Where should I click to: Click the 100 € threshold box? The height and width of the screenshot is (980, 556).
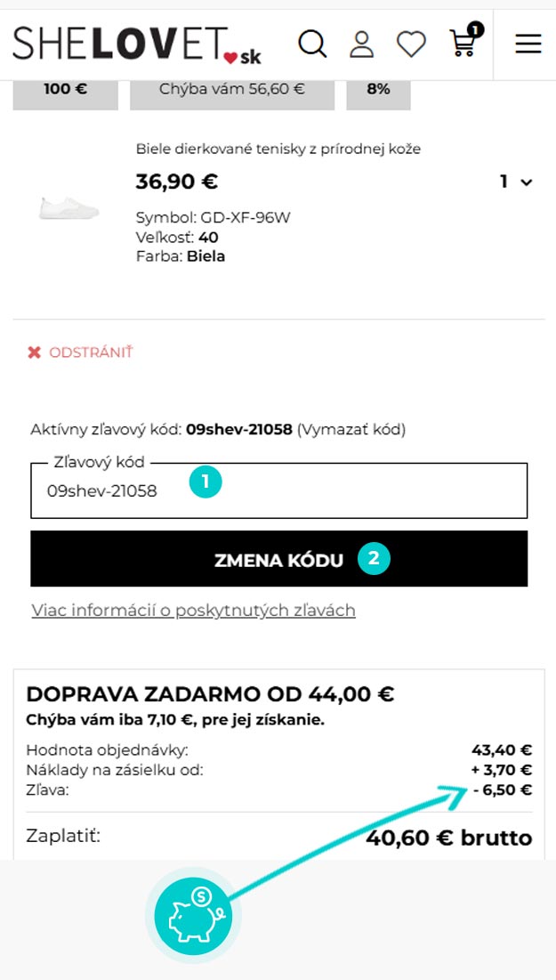(66, 89)
